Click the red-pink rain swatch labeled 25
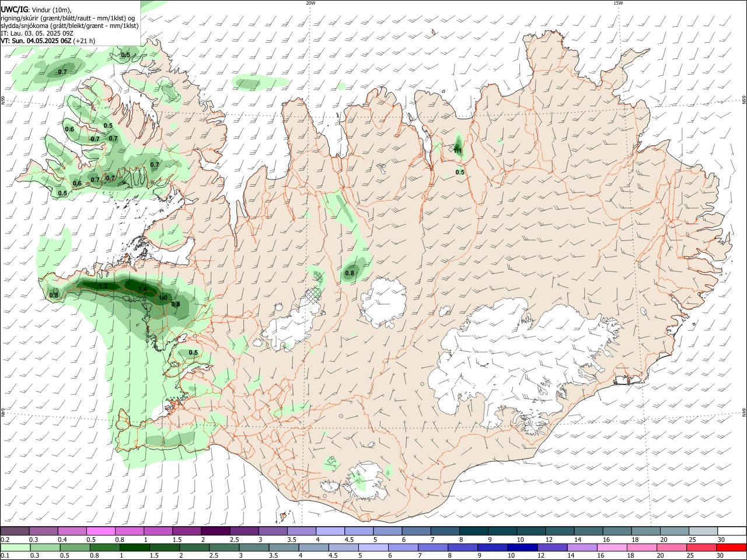747x560 pixels. coord(701,547)
